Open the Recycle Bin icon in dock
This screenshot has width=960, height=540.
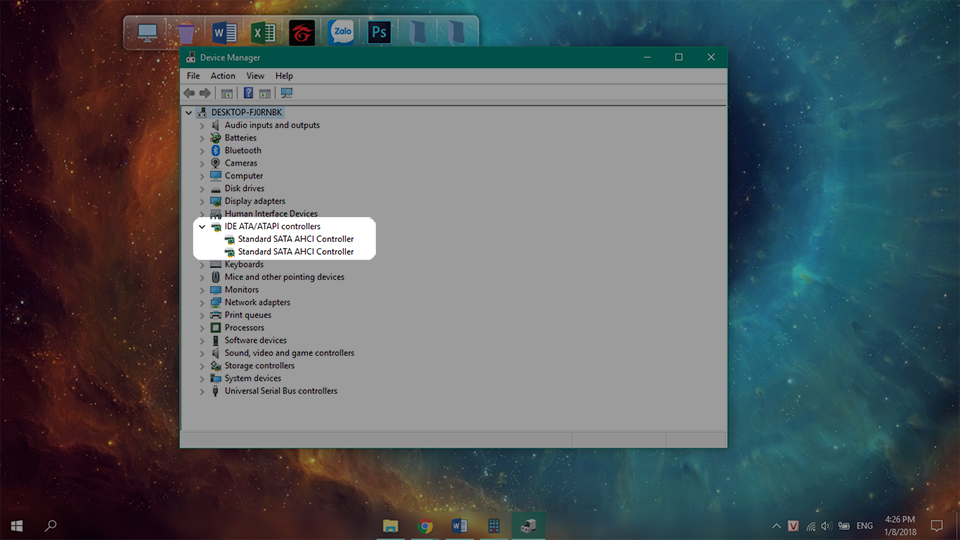pos(186,32)
